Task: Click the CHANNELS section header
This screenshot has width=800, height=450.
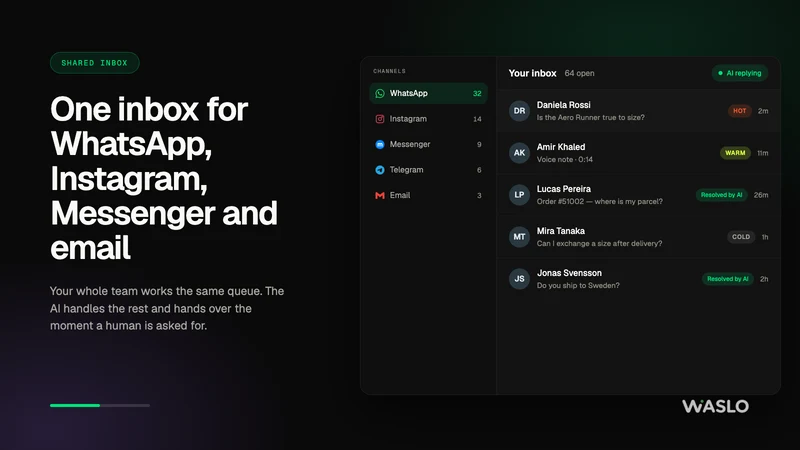Action: 389,71
